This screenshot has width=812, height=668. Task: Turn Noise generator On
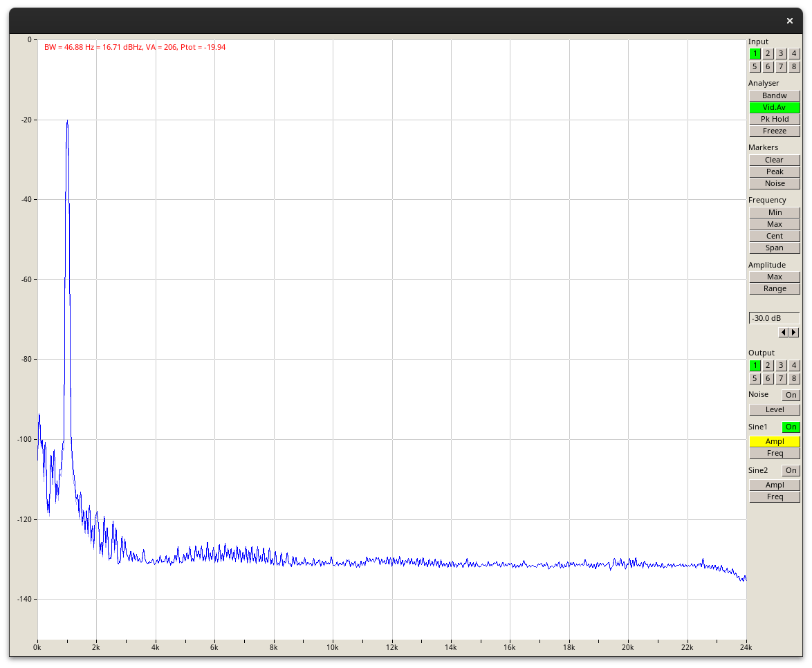(x=791, y=395)
